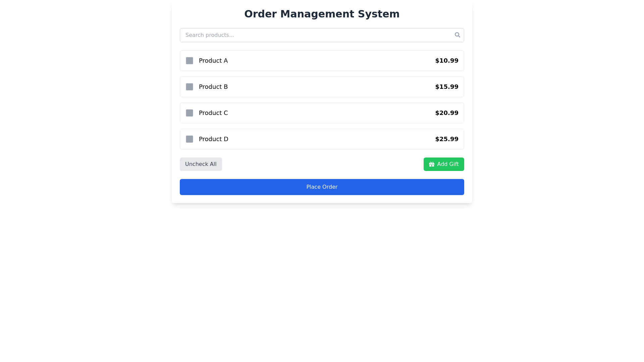Select the Product C checkbox
644x362 pixels.
190,113
